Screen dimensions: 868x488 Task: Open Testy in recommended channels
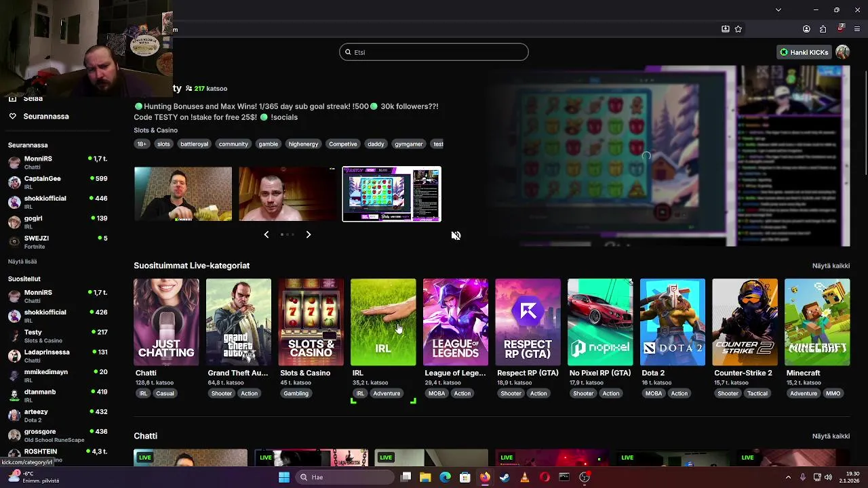click(57, 336)
